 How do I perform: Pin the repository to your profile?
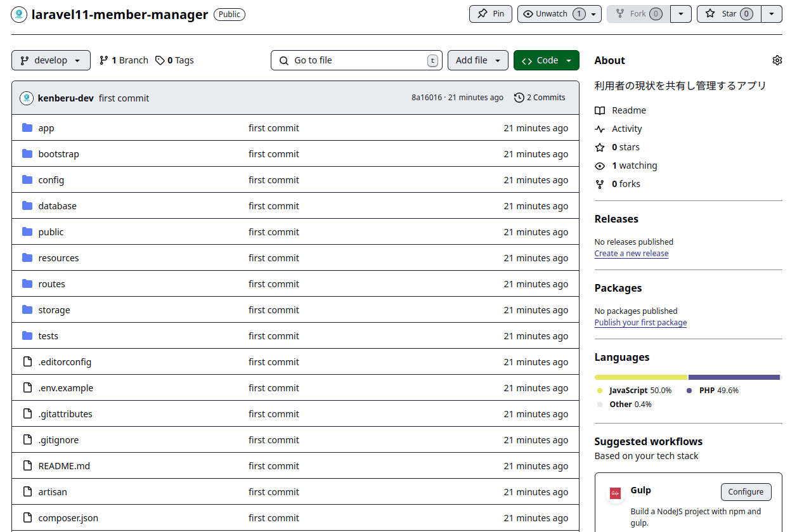(491, 14)
